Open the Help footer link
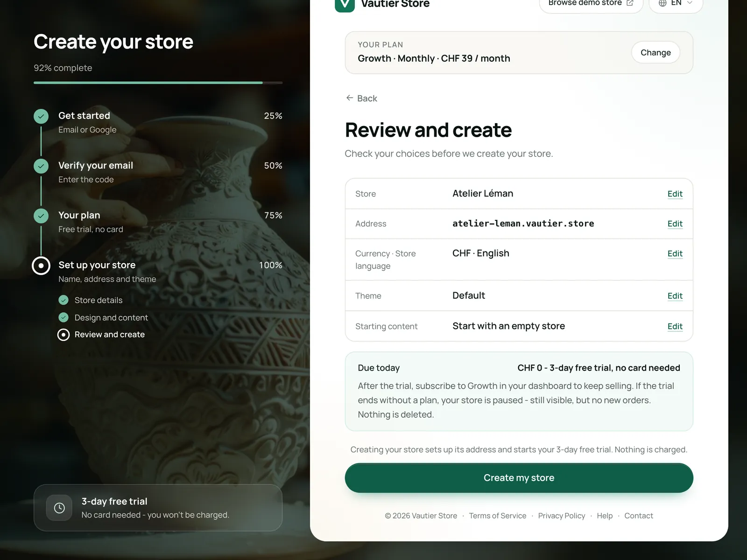 [x=605, y=516]
